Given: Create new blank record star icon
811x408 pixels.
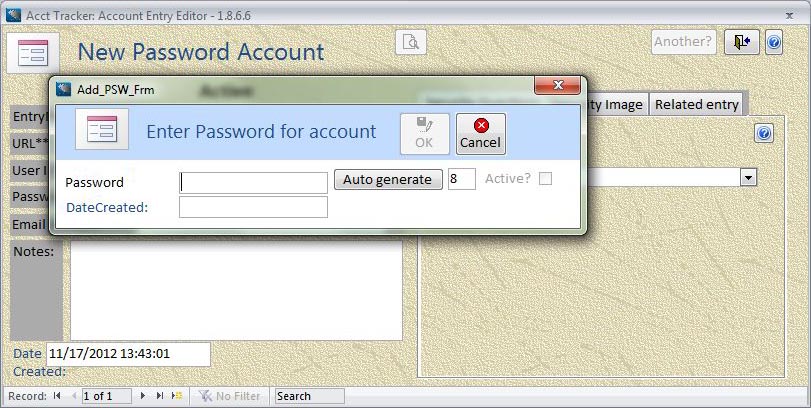Looking at the screenshot, I should (177, 396).
